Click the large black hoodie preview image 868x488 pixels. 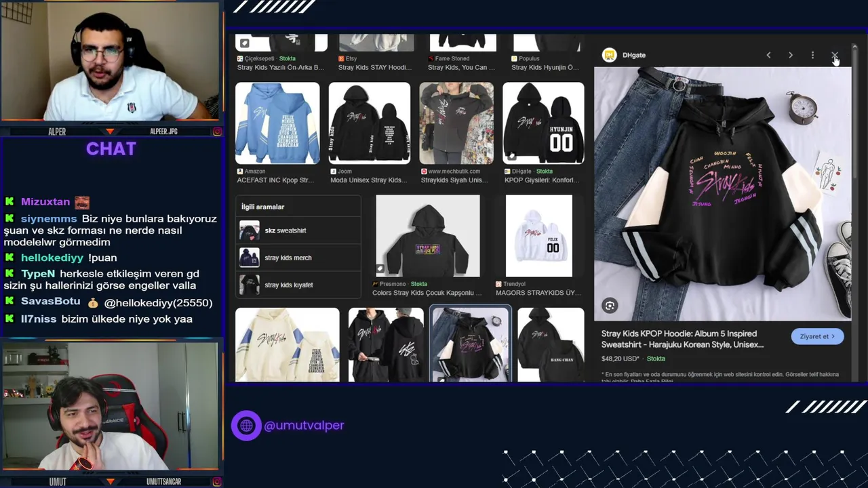[722, 193]
